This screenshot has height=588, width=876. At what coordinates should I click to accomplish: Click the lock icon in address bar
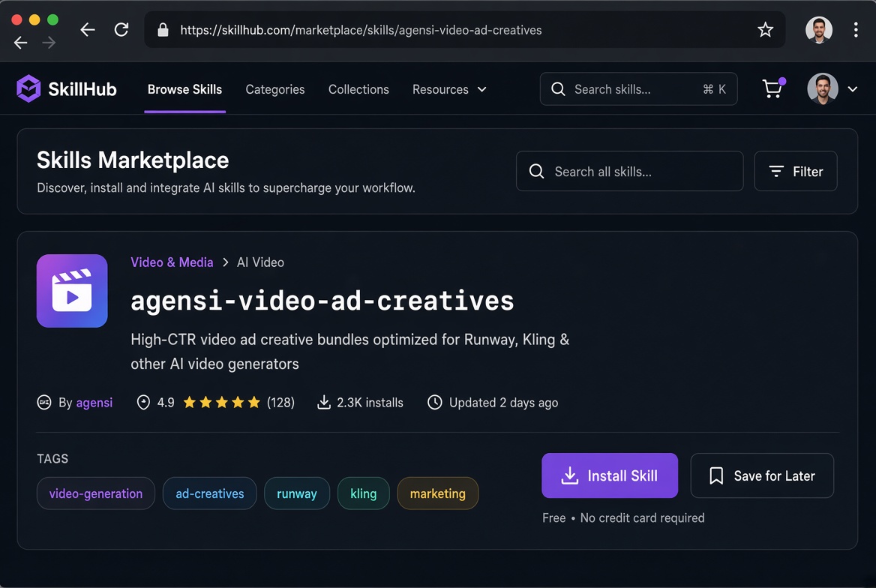pos(163,29)
